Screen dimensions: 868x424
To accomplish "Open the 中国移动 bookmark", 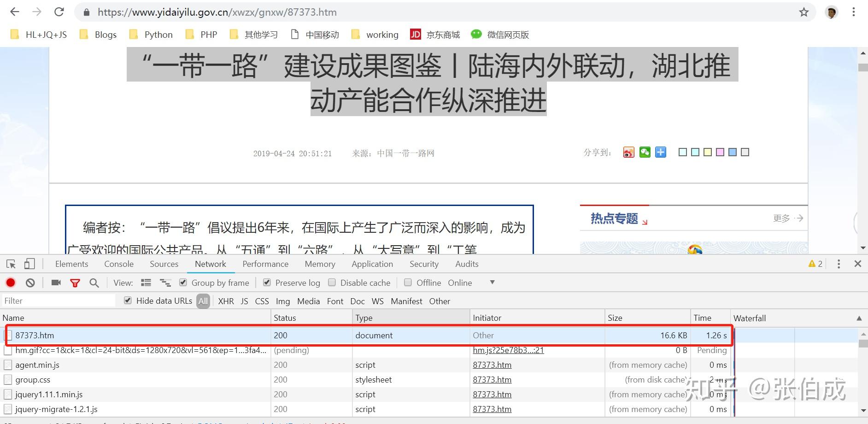I will coord(315,35).
